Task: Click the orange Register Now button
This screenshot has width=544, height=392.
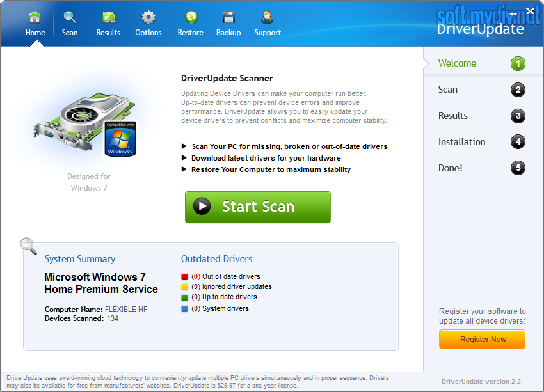Action: pos(483,340)
